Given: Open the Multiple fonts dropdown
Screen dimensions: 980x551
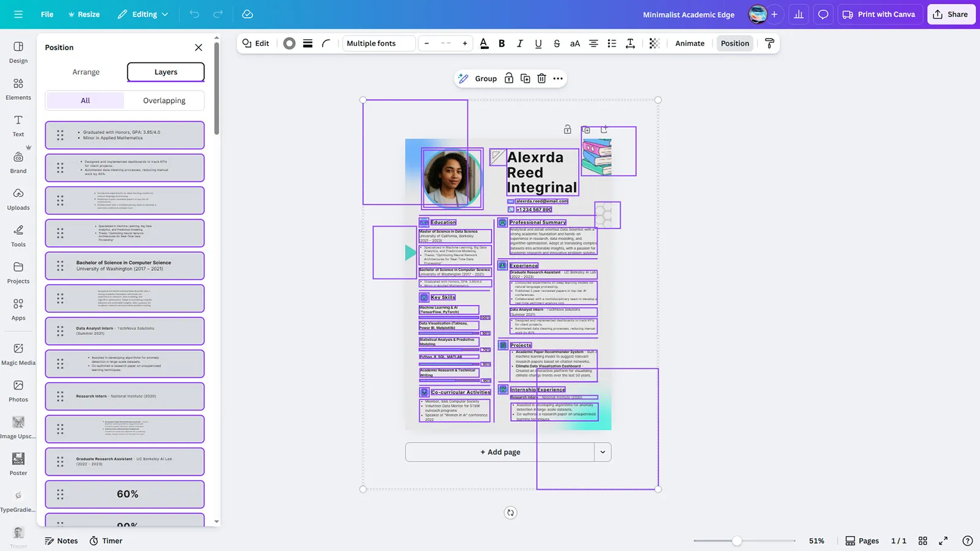Looking at the screenshot, I should click(x=378, y=43).
